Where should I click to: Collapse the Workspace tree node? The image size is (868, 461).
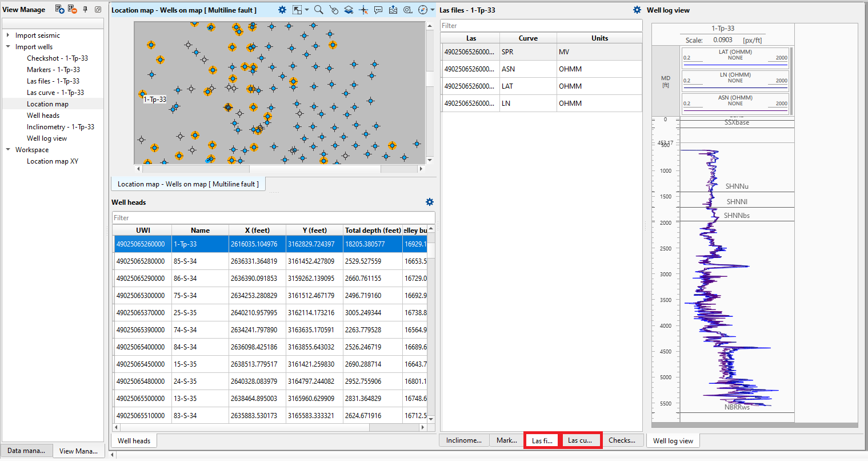pyautogui.click(x=8, y=150)
